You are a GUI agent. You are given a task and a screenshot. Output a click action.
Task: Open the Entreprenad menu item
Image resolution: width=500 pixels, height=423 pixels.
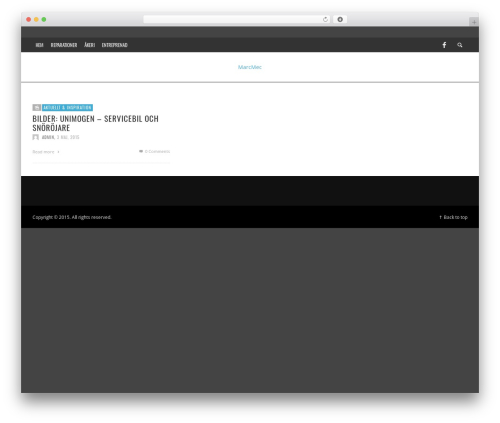(115, 45)
